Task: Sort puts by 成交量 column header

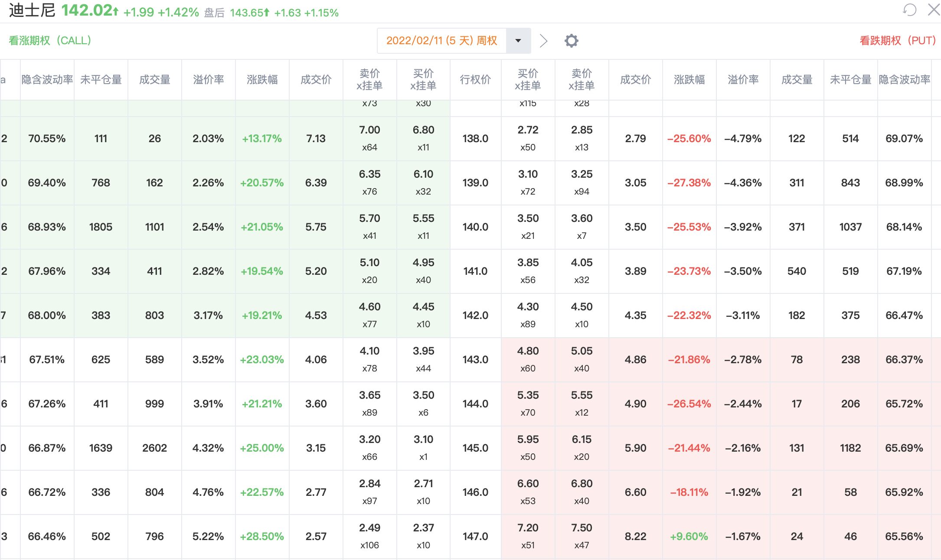Action: click(797, 80)
